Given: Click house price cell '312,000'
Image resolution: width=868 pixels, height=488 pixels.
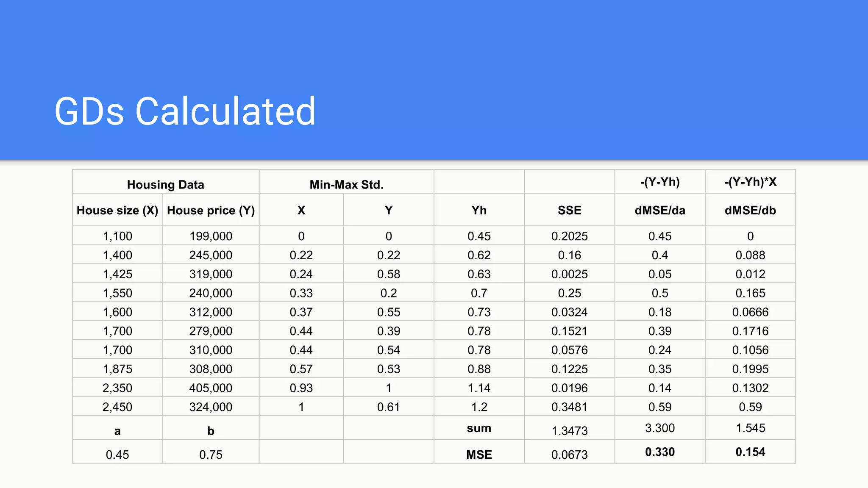Looking at the screenshot, I should (x=211, y=312).
